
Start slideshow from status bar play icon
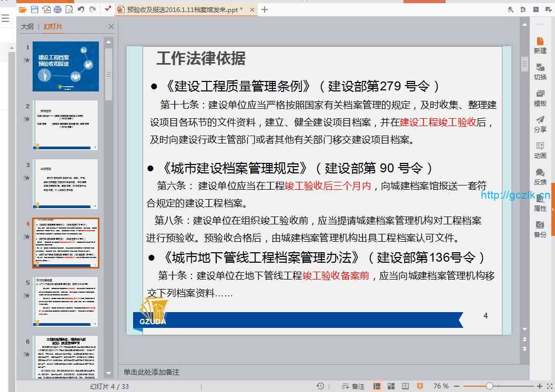(x=420, y=386)
